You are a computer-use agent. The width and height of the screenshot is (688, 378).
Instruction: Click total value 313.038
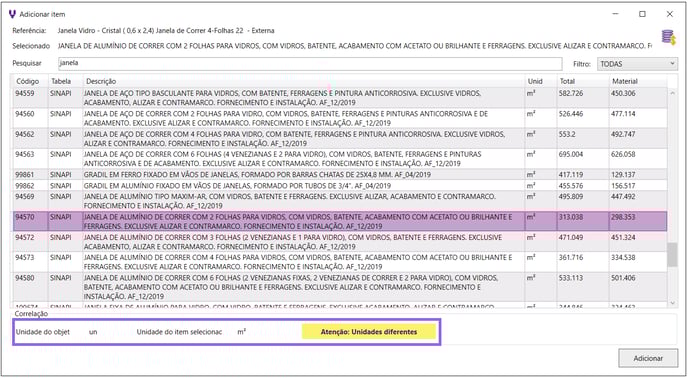(571, 217)
